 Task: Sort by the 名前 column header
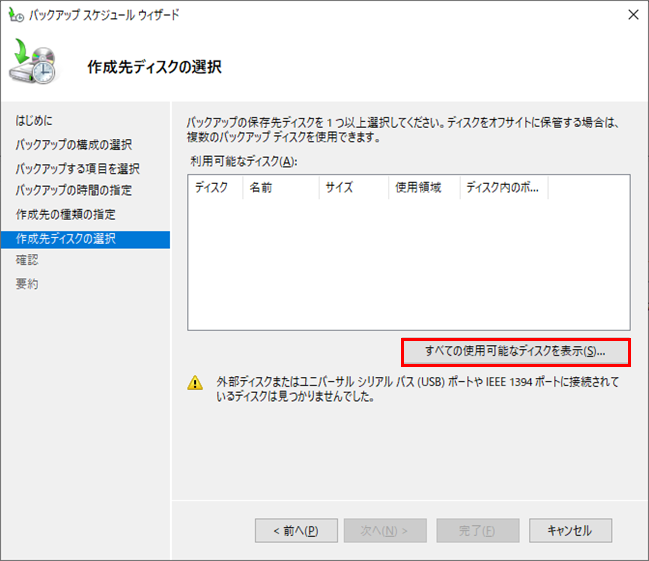[x=281, y=188]
